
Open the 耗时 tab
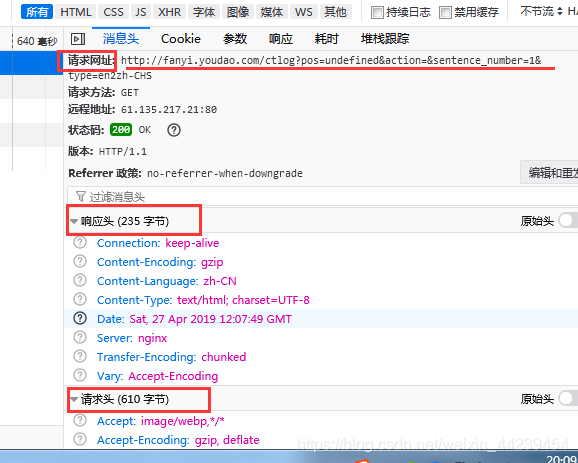(327, 39)
